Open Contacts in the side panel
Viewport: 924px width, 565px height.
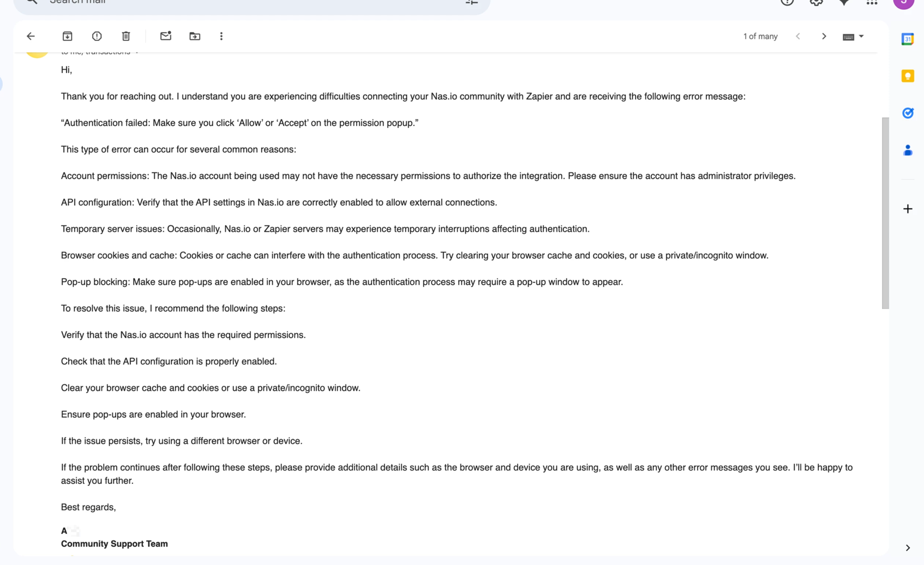tap(908, 150)
